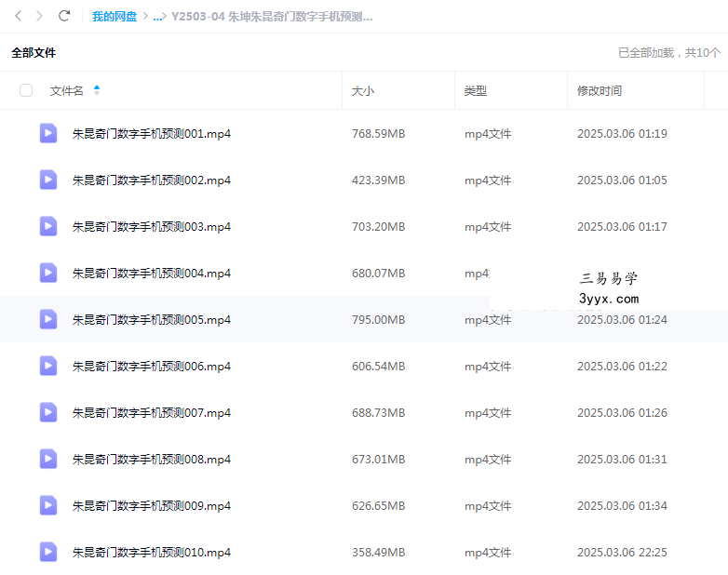Image resolution: width=728 pixels, height=575 pixels.
Task: Click modified time 2025.03.06 01:26
Action: point(622,412)
